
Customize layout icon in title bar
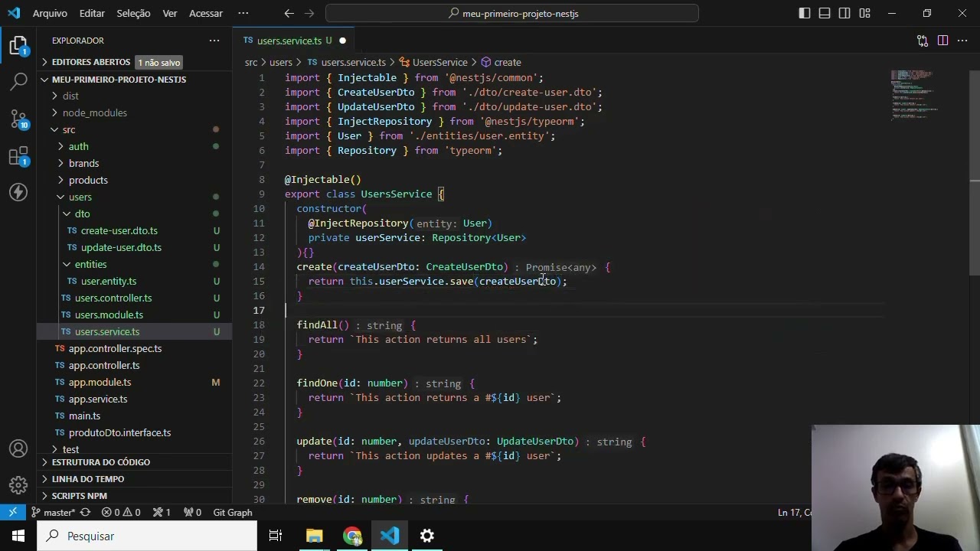(864, 13)
